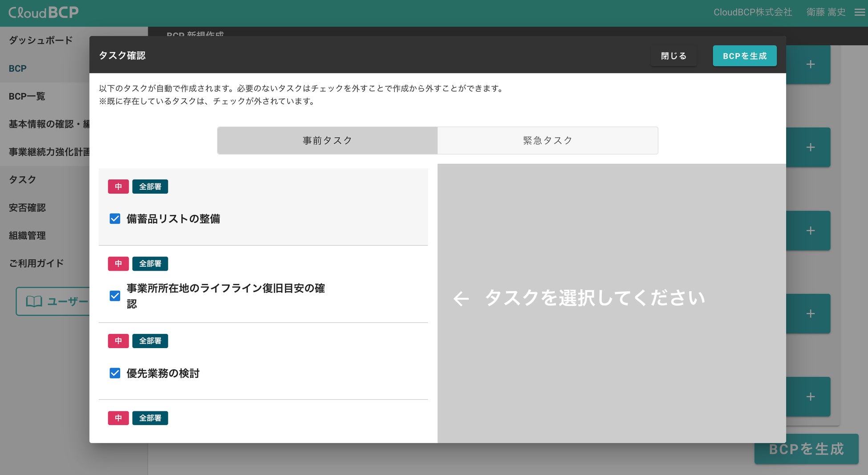Image resolution: width=868 pixels, height=475 pixels.
Task: Uncheck 備蓄品リストの整備 task checkbox
Action: 115,219
